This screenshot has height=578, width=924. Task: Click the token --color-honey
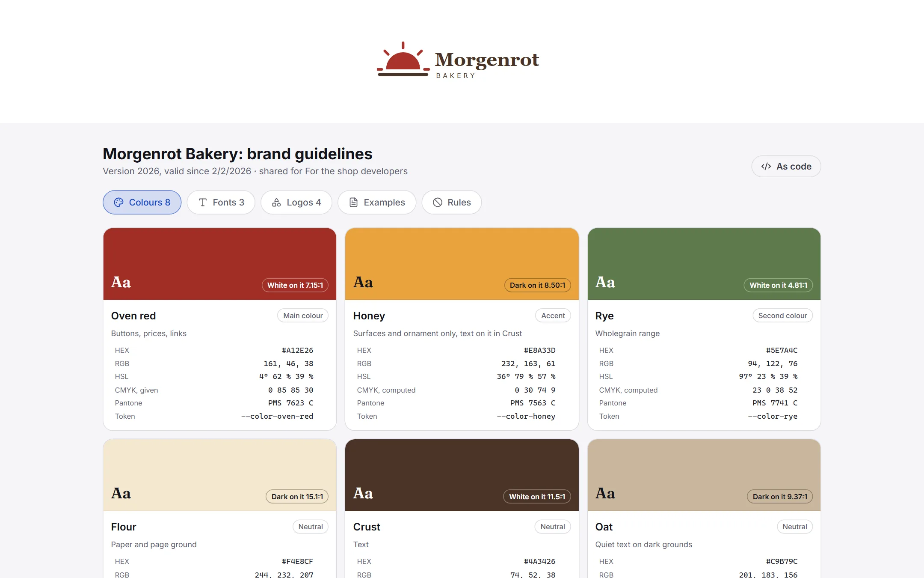pos(526,416)
